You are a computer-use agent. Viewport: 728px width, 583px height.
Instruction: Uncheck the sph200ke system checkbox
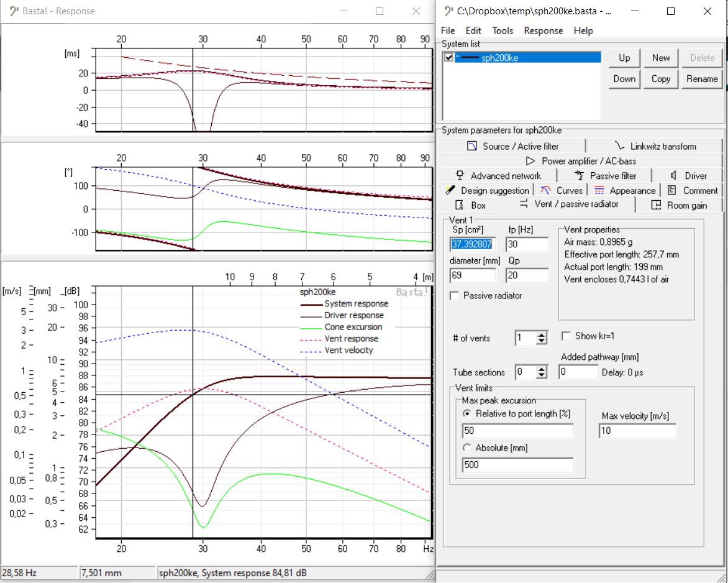pos(449,58)
